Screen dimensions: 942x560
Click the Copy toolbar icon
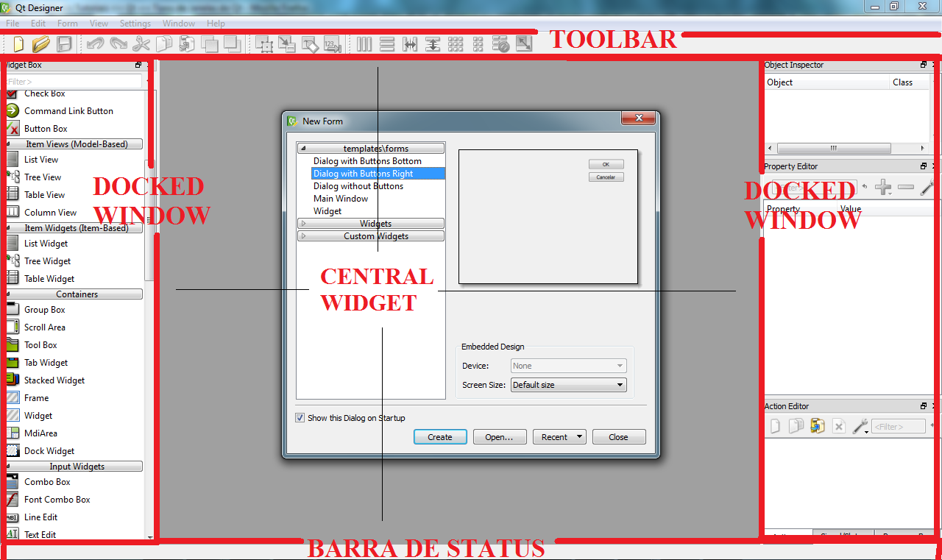coord(164,44)
